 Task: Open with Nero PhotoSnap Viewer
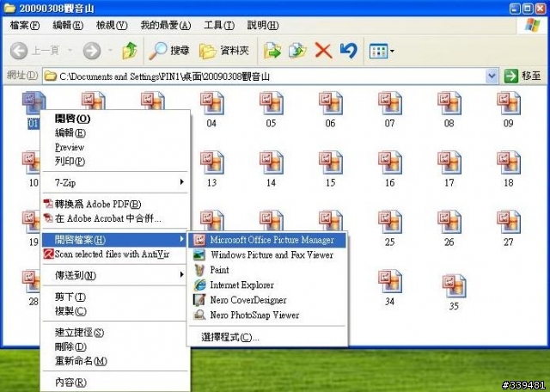(267, 315)
